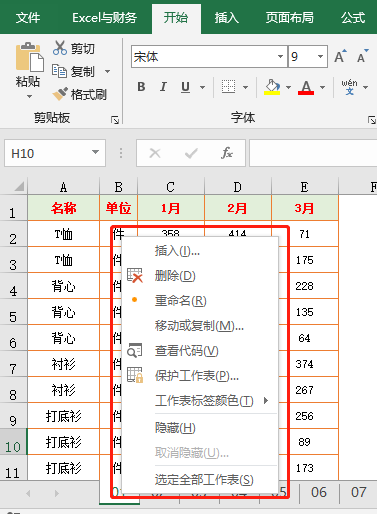Choose 插入(I)... from context menu
Viewport: 377px width, 514px height.
pyautogui.click(x=200, y=251)
